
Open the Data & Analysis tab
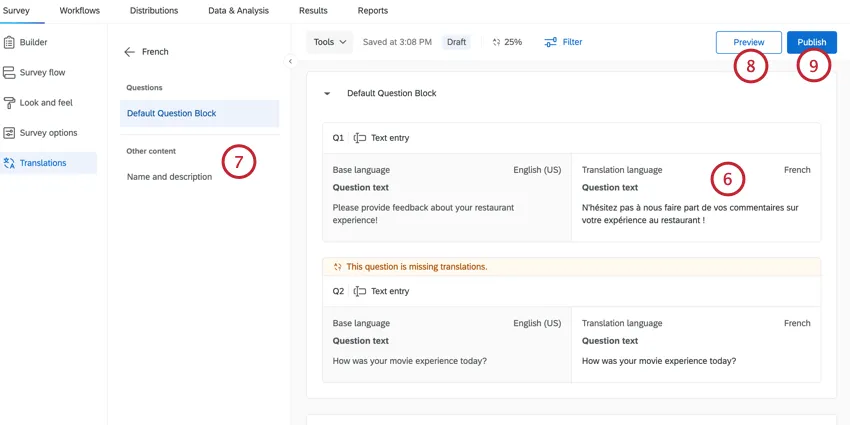click(238, 10)
